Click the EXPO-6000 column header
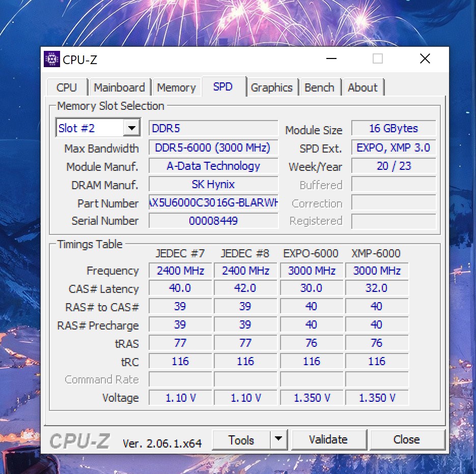This screenshot has height=474, width=476. 311,253
